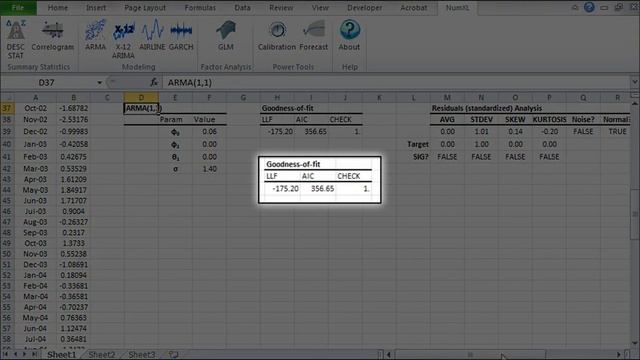
Task: Select the KURTOSIS value -0.20 cell
Action: 549,131
